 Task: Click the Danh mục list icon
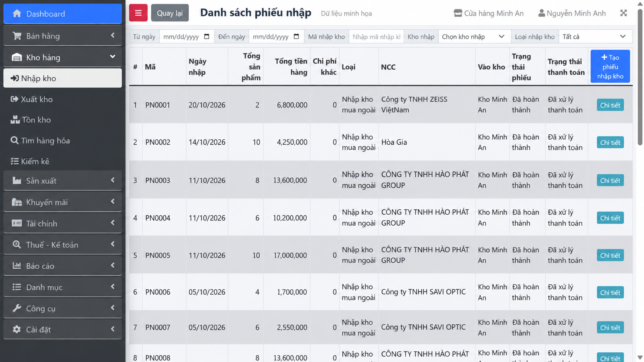[17, 287]
